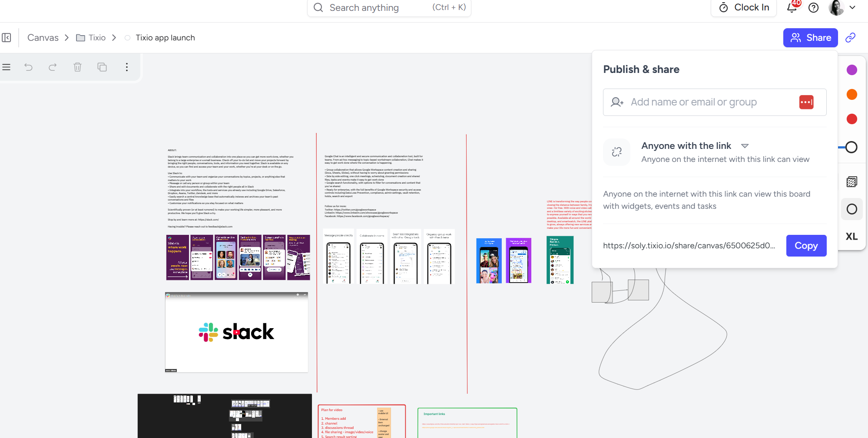Screen dimensions: 868x438
Task: Redo the last canvas action
Action: pyautogui.click(x=53, y=67)
